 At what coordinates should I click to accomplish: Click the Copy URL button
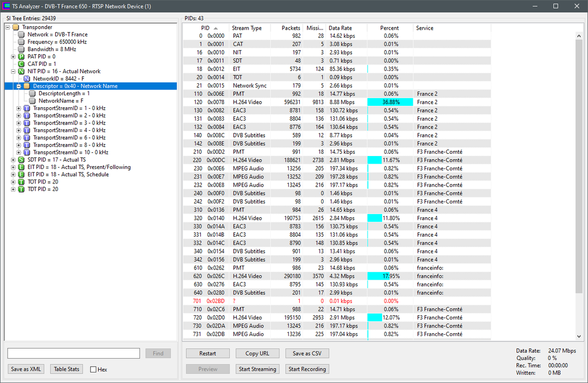(x=258, y=353)
